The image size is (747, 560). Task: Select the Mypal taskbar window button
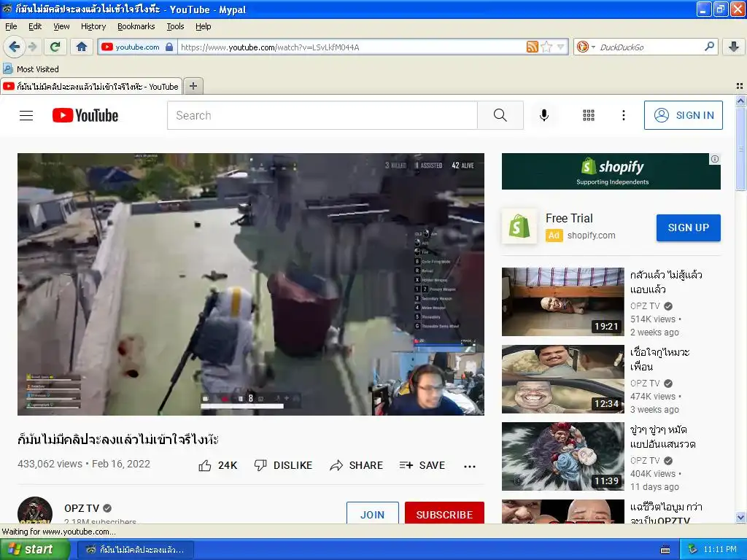pyautogui.click(x=136, y=550)
